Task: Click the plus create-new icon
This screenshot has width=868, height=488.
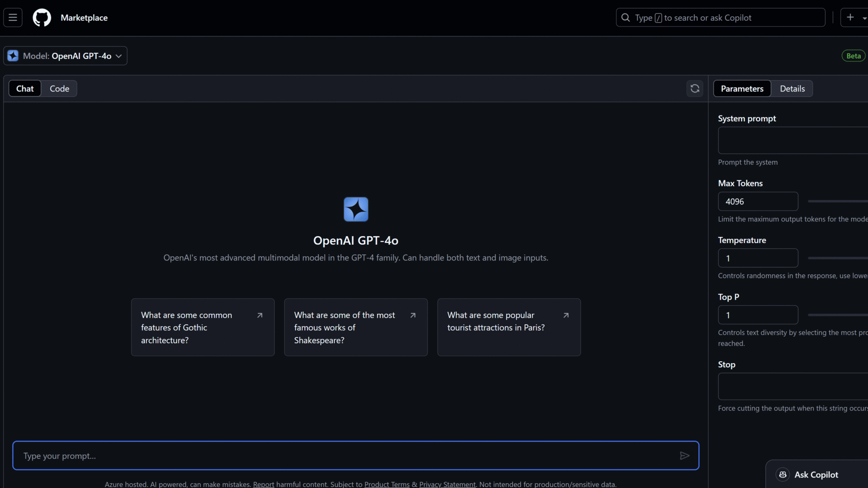Action: tap(850, 17)
